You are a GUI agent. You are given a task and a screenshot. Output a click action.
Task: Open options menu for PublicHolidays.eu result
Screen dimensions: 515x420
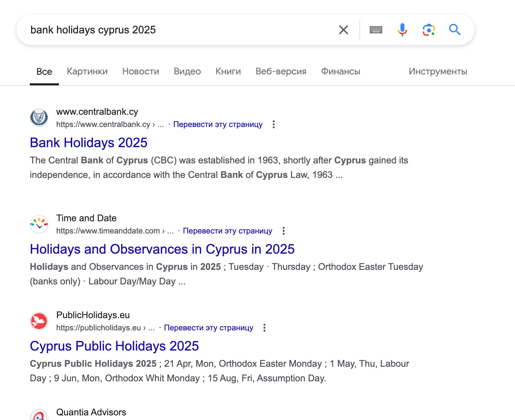(x=264, y=328)
